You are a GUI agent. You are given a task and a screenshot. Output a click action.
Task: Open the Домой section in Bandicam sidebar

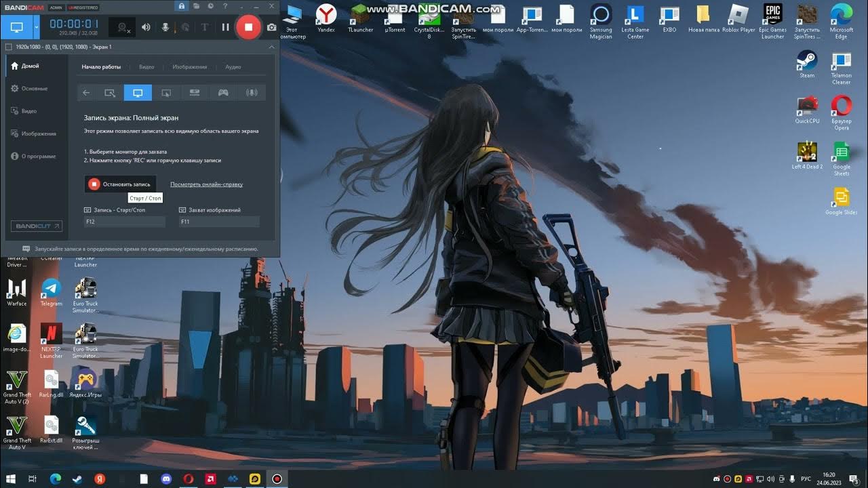tap(25, 66)
